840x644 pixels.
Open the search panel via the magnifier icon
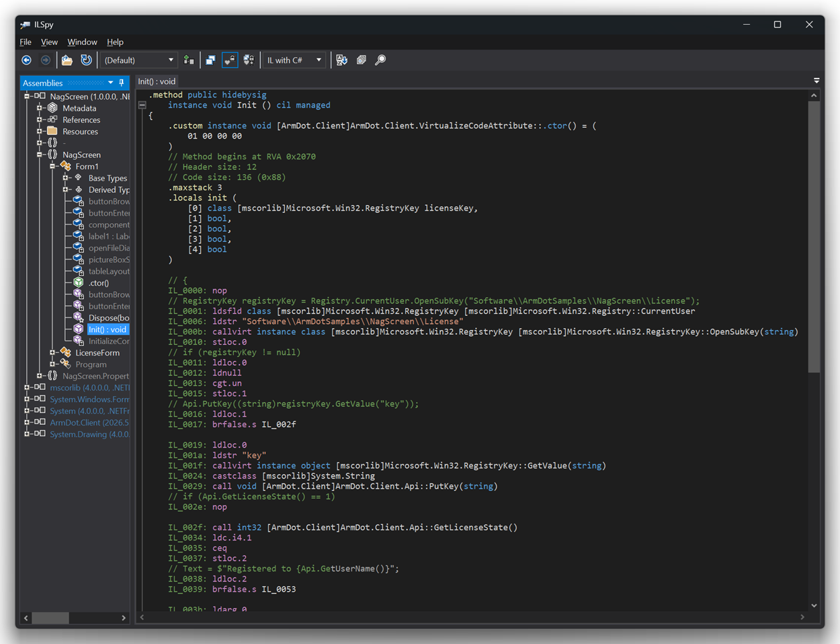(x=380, y=60)
